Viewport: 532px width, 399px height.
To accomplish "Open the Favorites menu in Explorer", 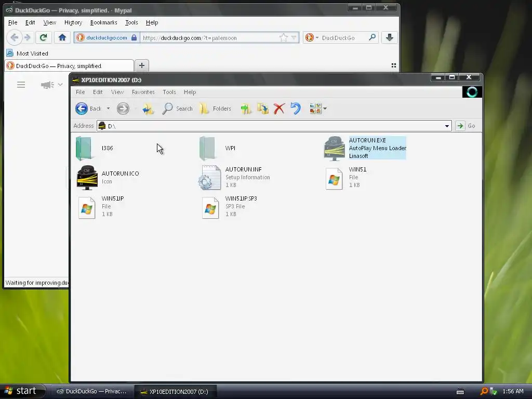I will coord(143,92).
